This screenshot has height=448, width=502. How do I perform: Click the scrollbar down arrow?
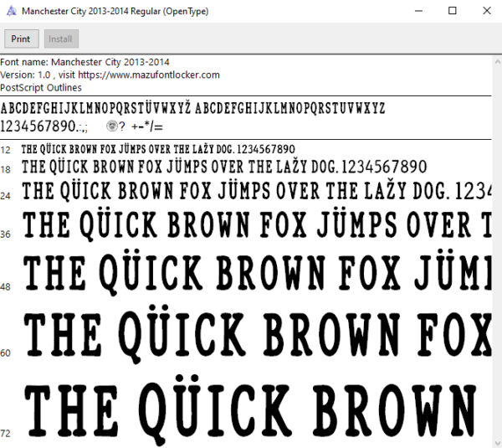(498, 442)
